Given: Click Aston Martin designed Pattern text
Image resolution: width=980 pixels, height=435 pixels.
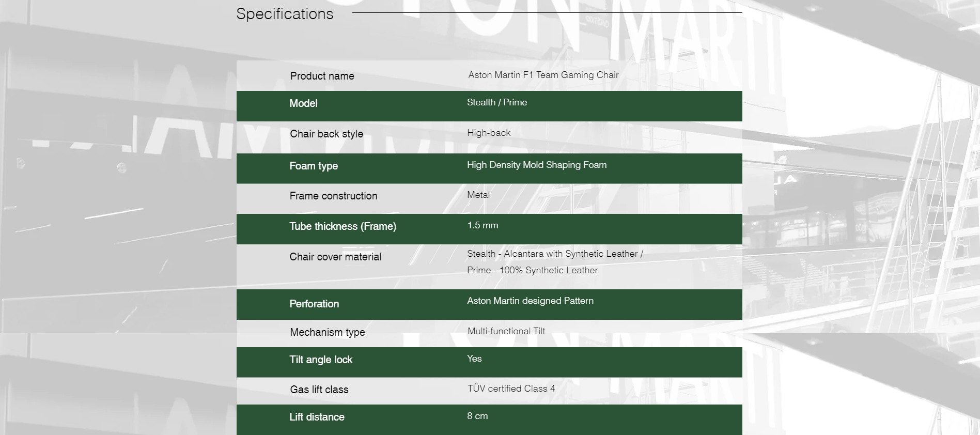Looking at the screenshot, I should tap(530, 301).
